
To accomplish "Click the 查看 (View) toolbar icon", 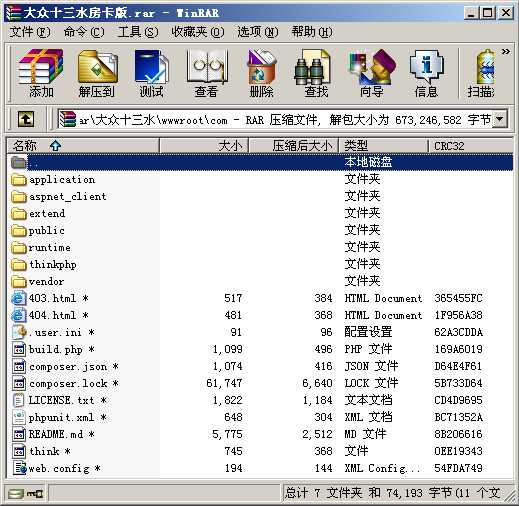I will pos(206,73).
